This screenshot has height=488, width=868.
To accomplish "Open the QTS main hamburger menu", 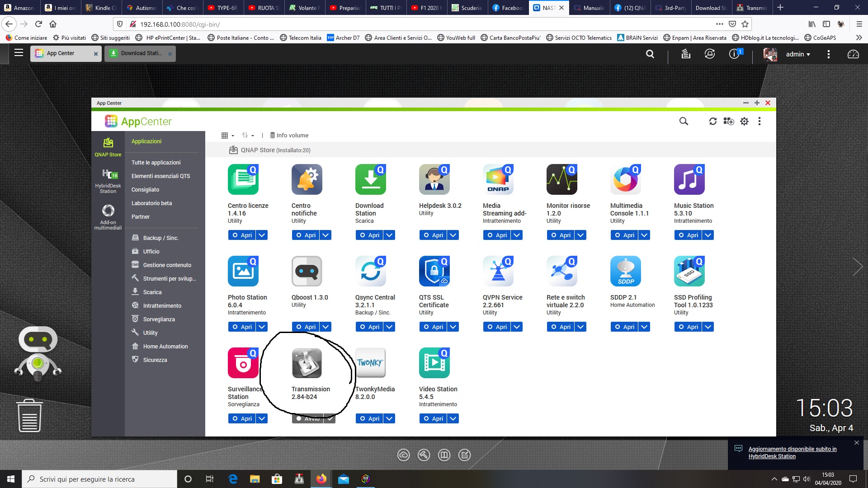I will [x=19, y=53].
